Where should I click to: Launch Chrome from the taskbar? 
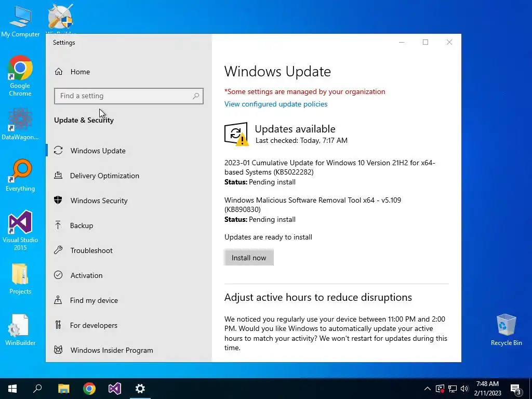pos(89,389)
